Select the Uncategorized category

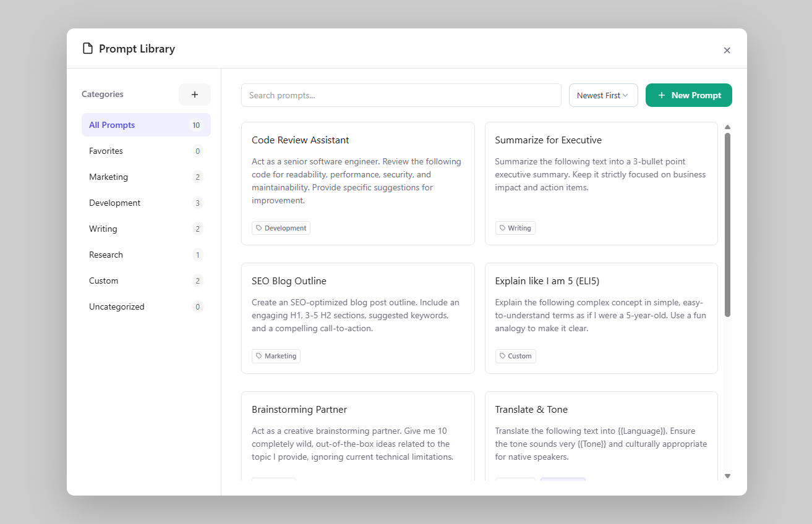[x=146, y=306]
